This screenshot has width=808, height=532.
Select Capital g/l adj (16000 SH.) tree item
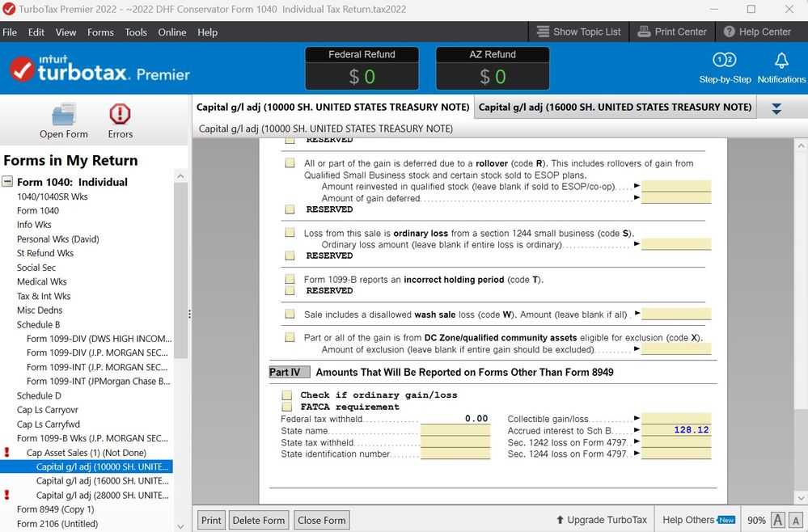pyautogui.click(x=103, y=480)
